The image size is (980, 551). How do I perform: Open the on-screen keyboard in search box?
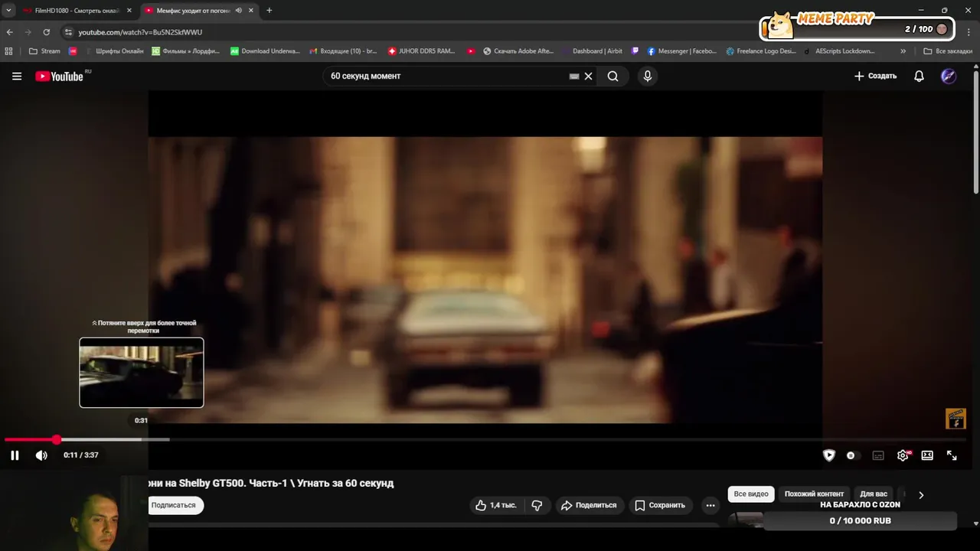(x=574, y=76)
